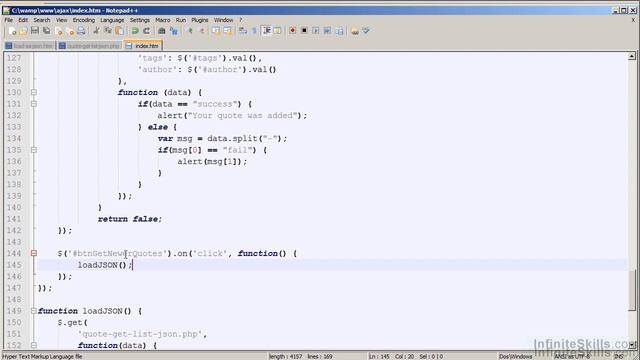Click the second-to-last toolbar plugin icon
This screenshot has height=360, width=640.
coord(355,31)
